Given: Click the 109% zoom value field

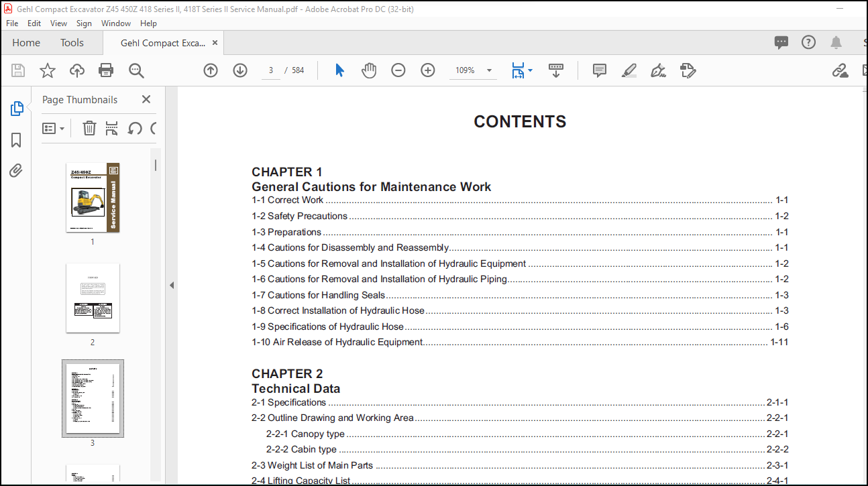Looking at the screenshot, I should 465,70.
